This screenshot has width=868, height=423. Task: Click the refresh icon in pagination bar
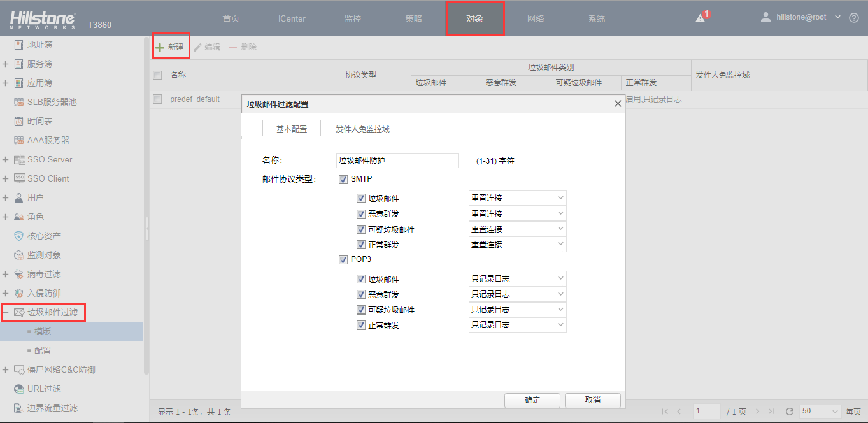790,412
